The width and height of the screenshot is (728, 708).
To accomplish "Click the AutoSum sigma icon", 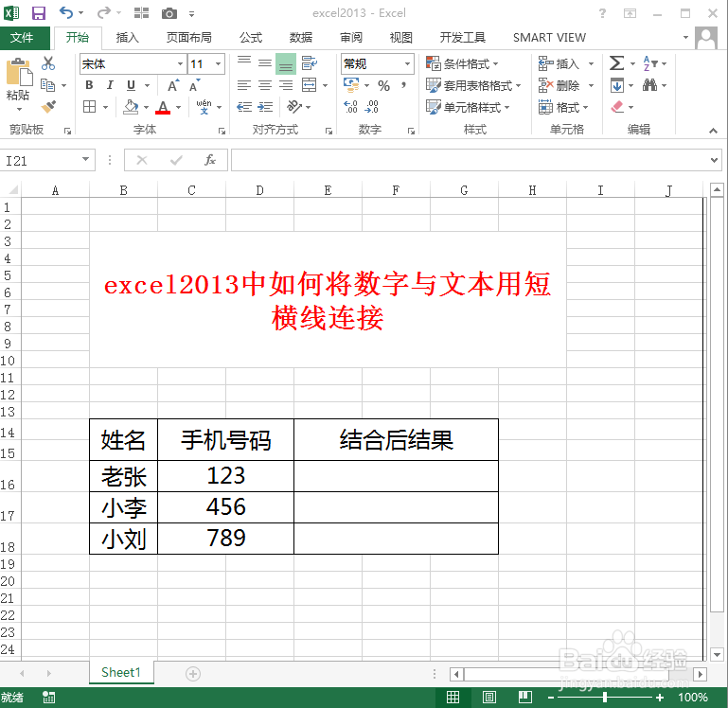I will tap(616, 63).
